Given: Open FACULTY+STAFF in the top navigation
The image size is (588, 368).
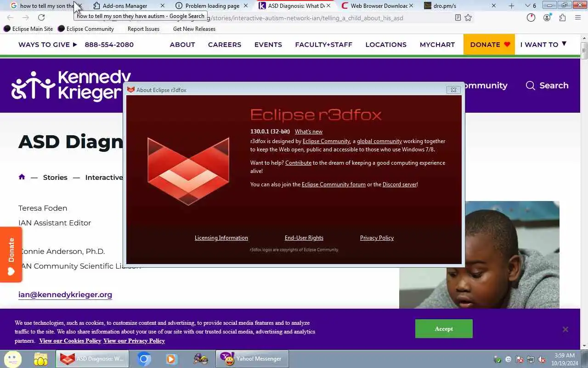Looking at the screenshot, I should coord(324,45).
